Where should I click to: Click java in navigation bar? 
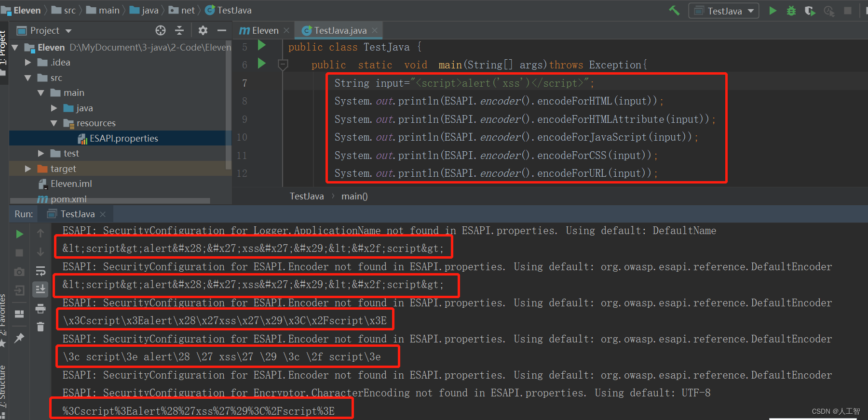point(144,10)
